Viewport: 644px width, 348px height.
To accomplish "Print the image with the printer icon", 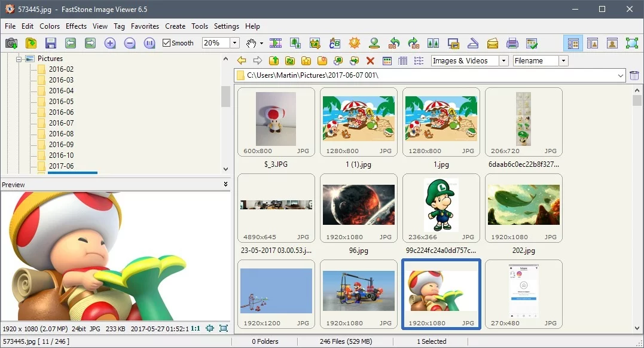I will point(512,43).
